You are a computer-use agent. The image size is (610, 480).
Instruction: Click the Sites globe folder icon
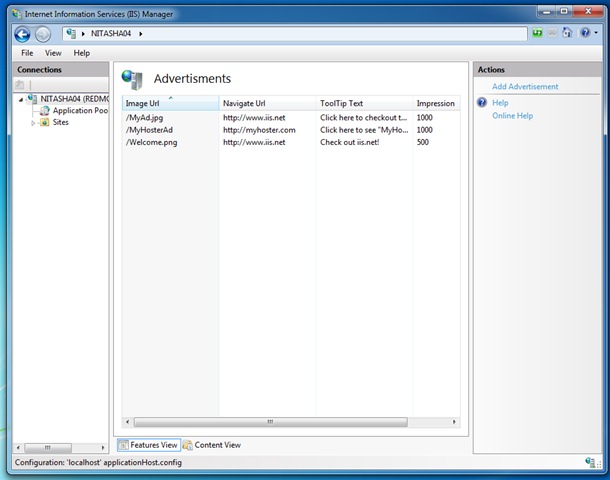coord(45,123)
